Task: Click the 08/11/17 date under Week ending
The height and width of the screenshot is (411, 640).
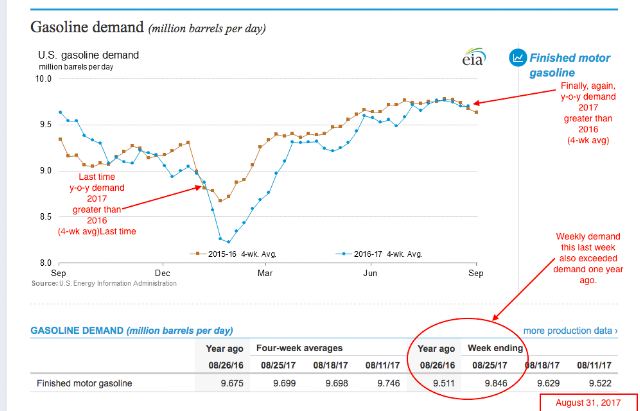Action: tap(594, 365)
